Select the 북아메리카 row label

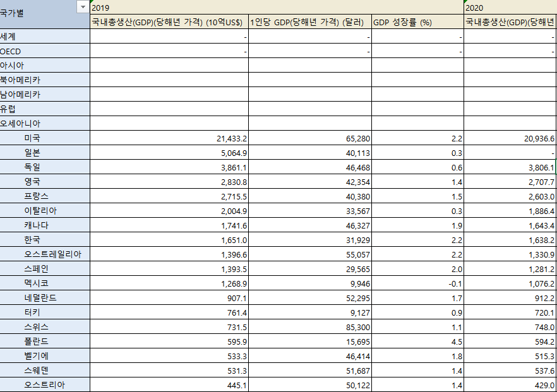[x=45, y=80]
